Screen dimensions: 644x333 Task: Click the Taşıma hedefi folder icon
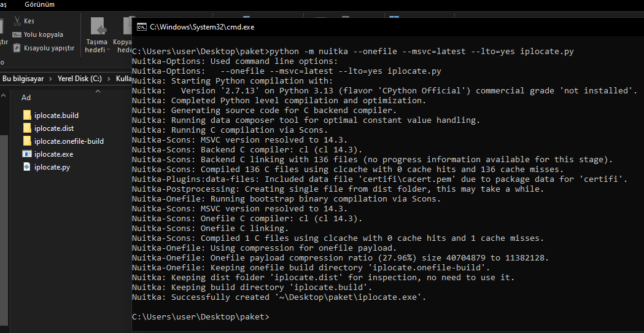98,26
